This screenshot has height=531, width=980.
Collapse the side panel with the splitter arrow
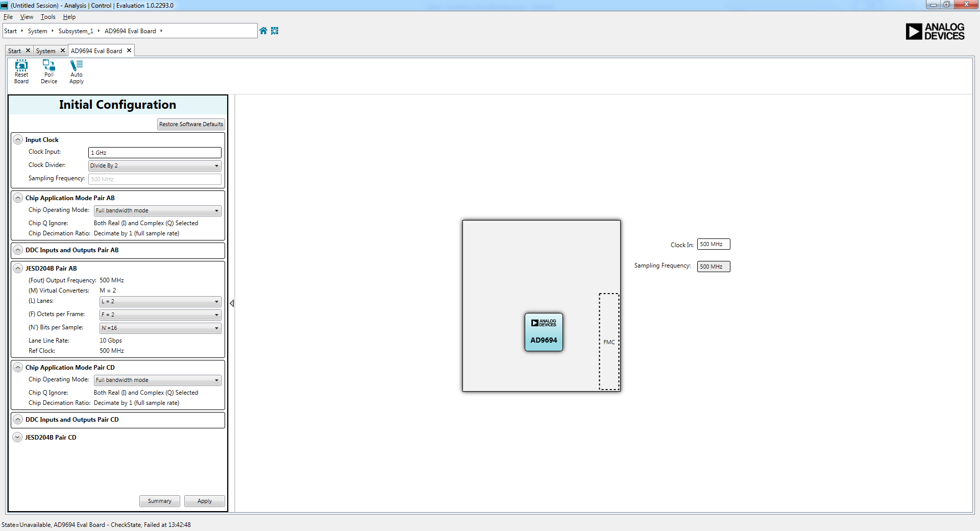232,303
